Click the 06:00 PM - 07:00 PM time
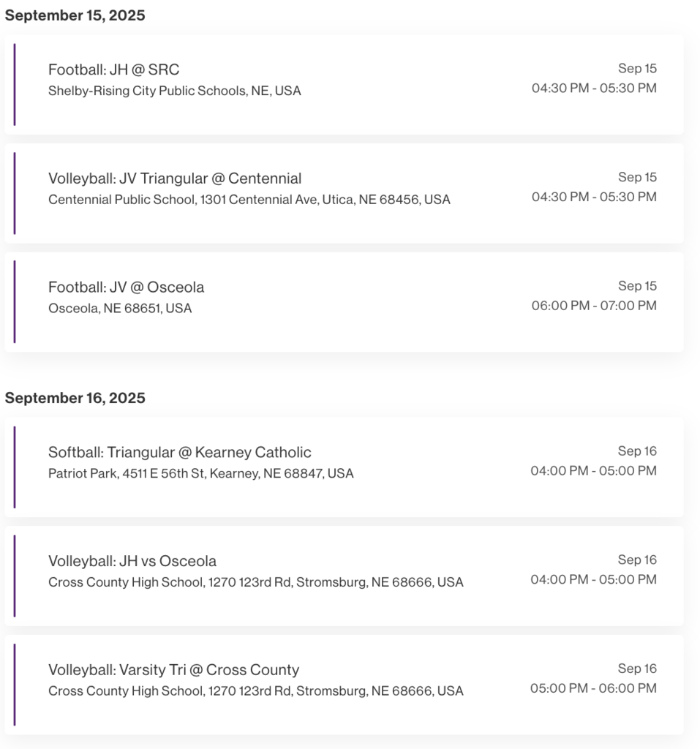This screenshot has width=700, height=749. (594, 306)
